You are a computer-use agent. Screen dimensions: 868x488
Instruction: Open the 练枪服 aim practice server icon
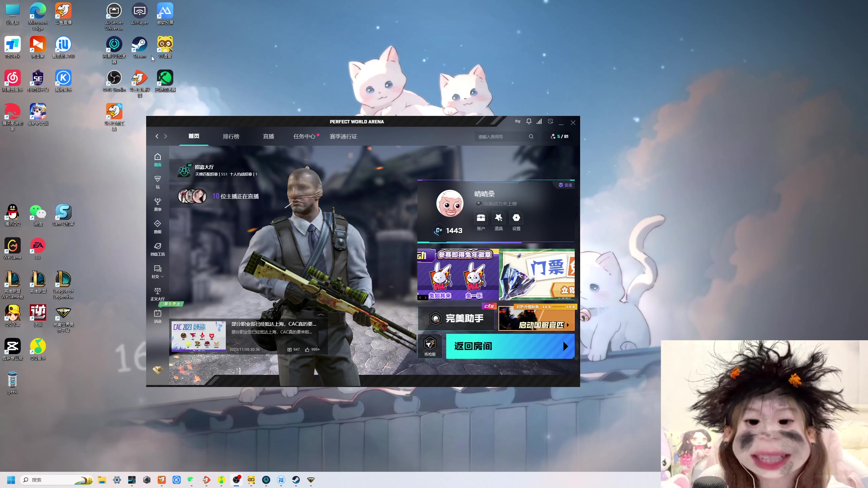coord(430,346)
